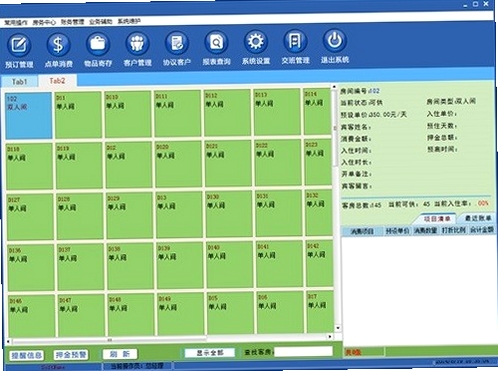Open the 财务管理 menu

pyautogui.click(x=72, y=22)
